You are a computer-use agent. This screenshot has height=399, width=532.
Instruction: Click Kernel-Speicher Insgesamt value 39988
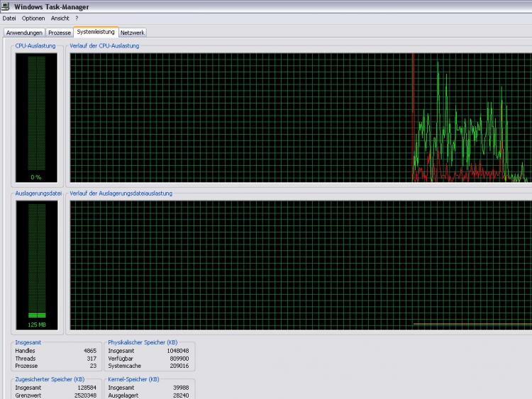(181, 388)
